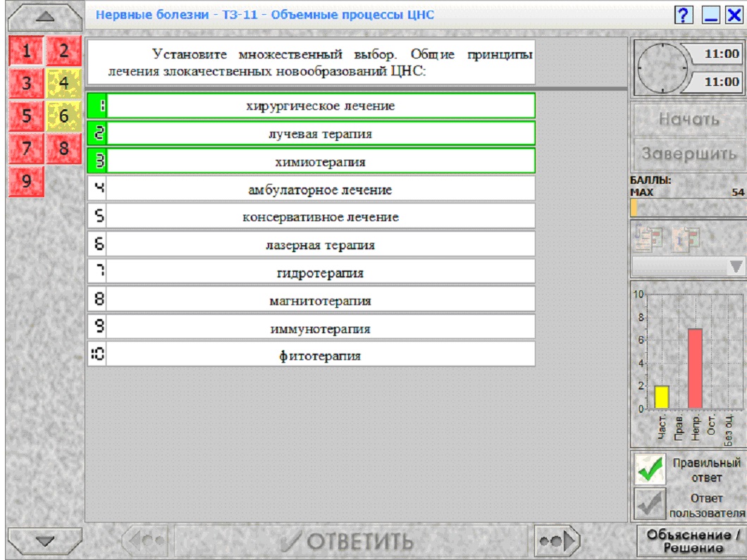Jump to question 1 tile
The height and width of the screenshot is (560, 747).
[26, 51]
